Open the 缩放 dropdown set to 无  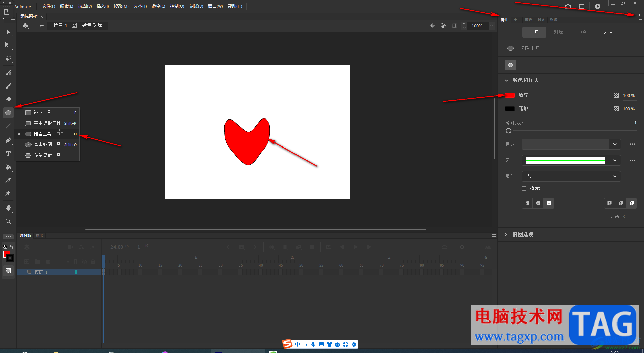coord(571,176)
